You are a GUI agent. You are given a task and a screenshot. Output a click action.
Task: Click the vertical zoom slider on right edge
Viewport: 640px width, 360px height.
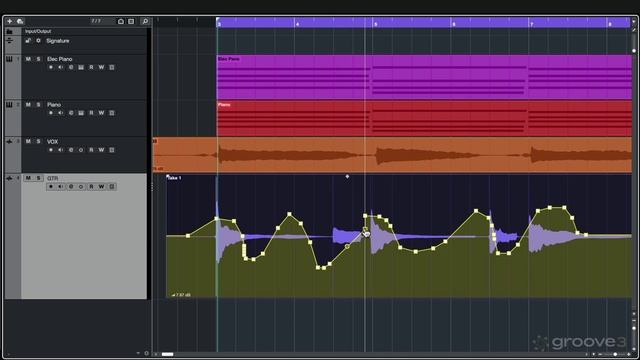pos(634,328)
